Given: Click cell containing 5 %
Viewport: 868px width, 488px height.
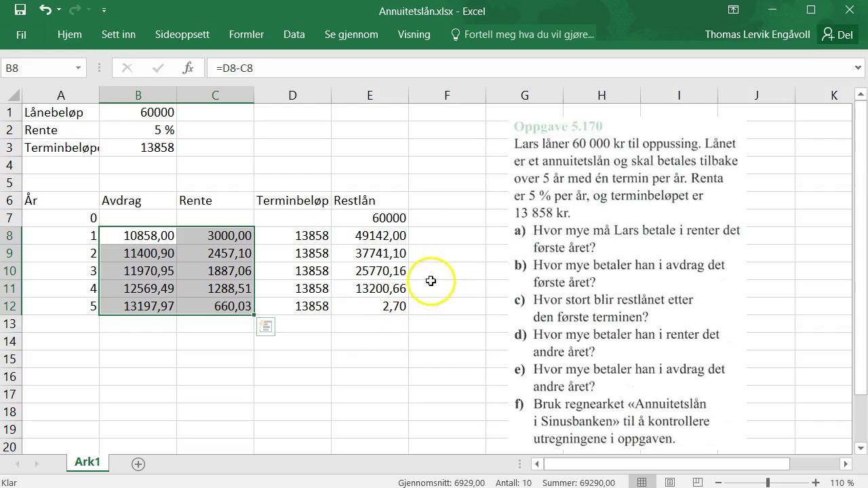Looking at the screenshot, I should coord(138,130).
